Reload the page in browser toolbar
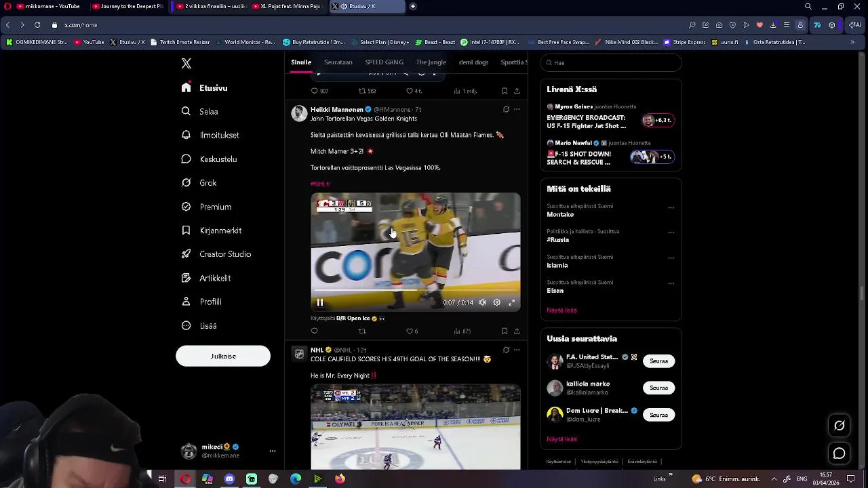The height and width of the screenshot is (488, 868). coord(37,25)
